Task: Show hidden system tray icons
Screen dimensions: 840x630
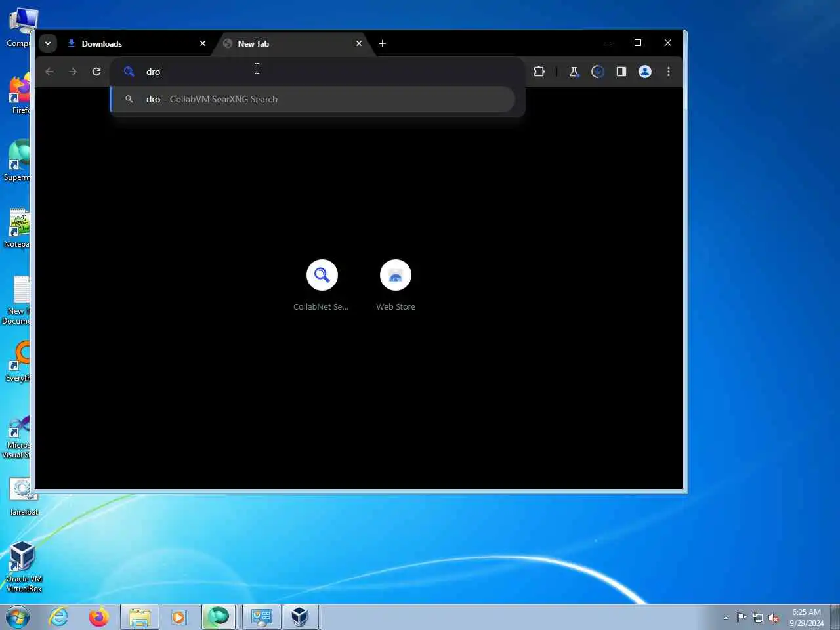Action: [726, 618]
